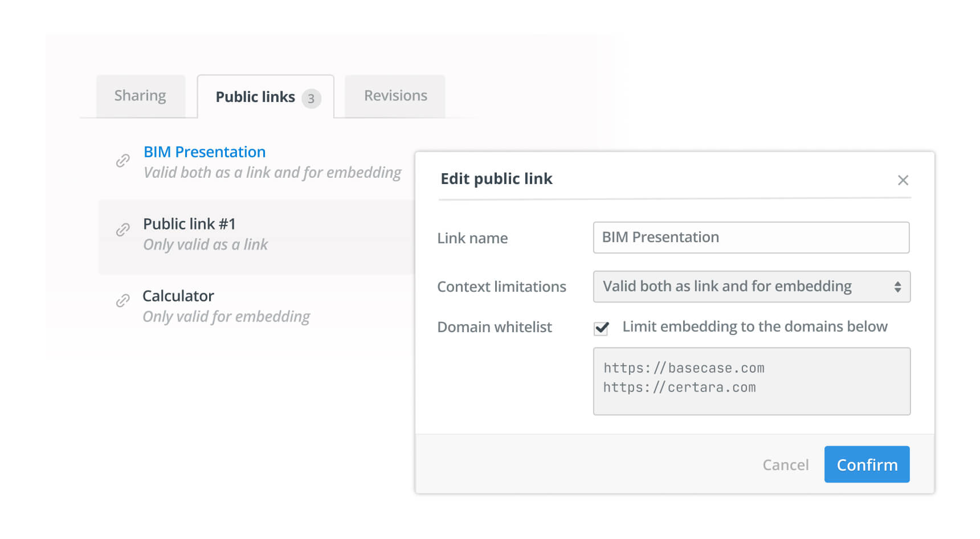Screen dimensions: 980x539
Task: Switch to the Sharing tab
Action: click(140, 96)
